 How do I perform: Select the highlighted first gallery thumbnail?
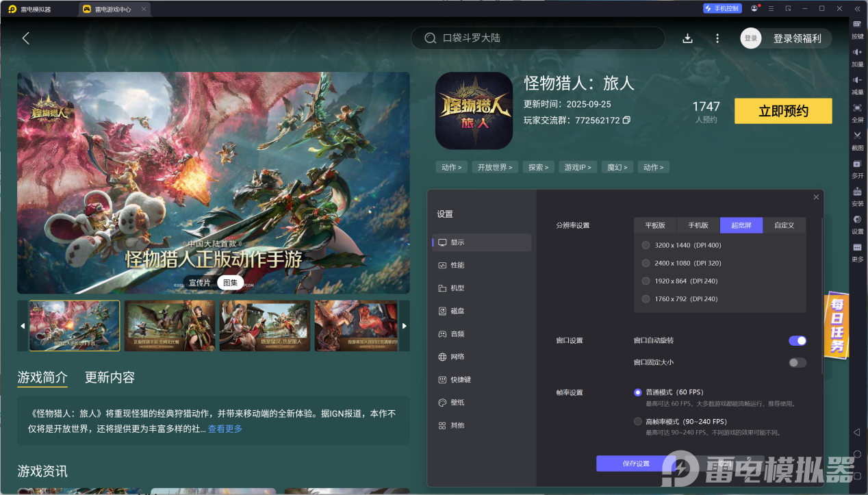point(75,326)
